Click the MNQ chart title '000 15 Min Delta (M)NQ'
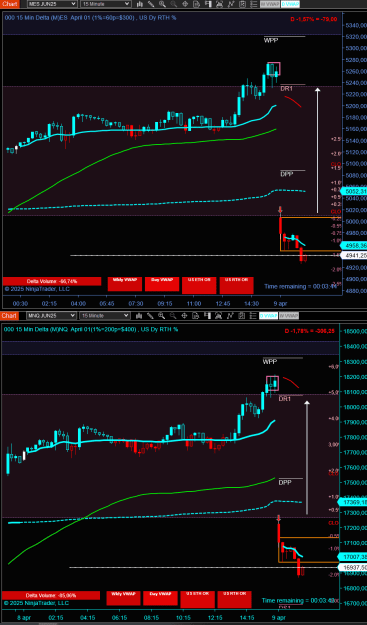The image size is (367, 625). click(35, 329)
